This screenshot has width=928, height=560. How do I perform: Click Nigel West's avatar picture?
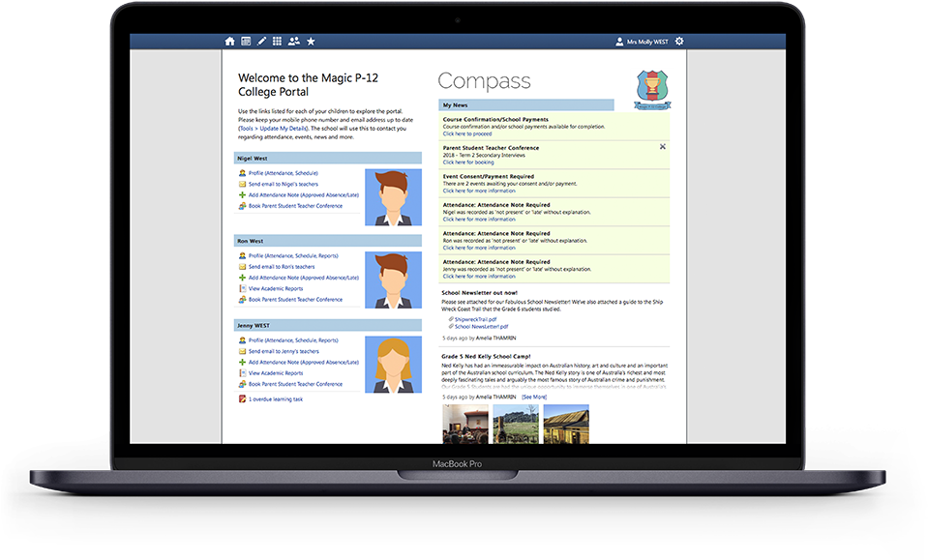(x=393, y=197)
